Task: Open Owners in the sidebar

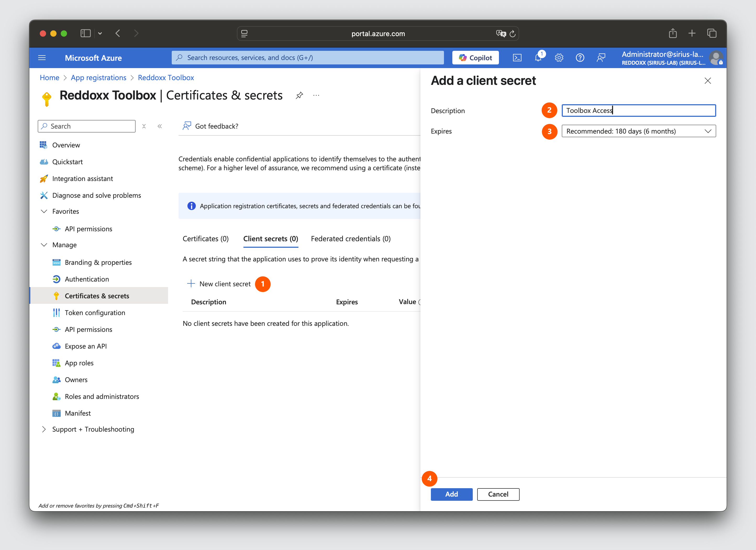Action: click(76, 379)
